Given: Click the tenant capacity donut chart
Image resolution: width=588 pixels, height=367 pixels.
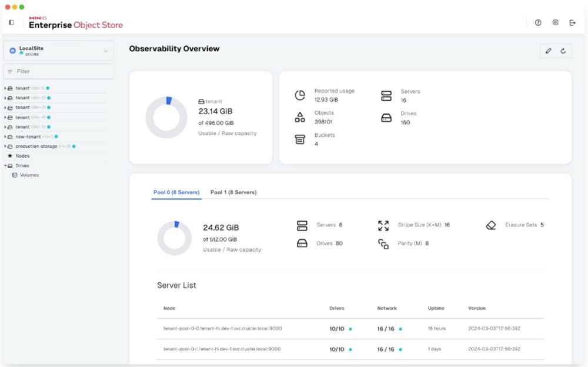Looking at the screenshot, I should pyautogui.click(x=166, y=118).
